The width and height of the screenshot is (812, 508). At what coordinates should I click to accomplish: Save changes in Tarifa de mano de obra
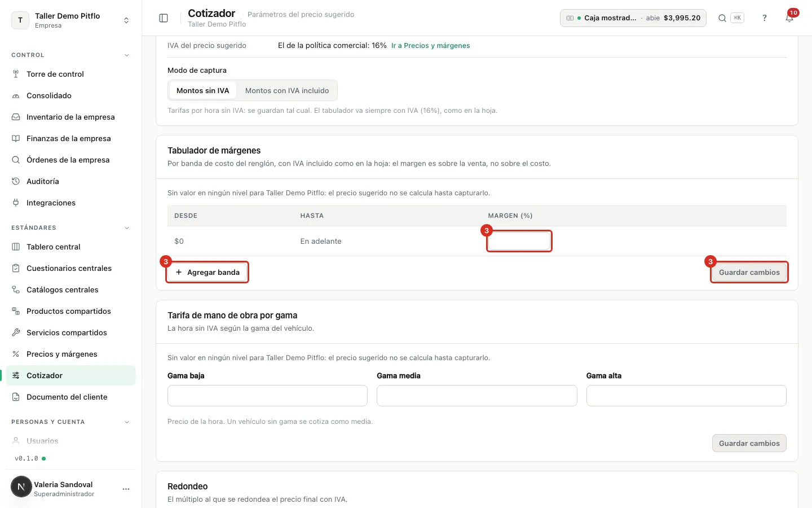[x=749, y=443]
